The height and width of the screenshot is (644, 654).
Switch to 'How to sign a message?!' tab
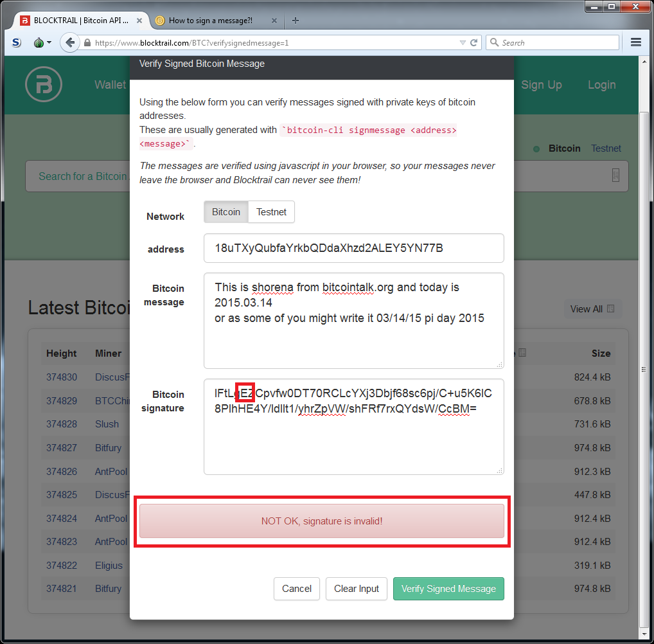(210, 21)
